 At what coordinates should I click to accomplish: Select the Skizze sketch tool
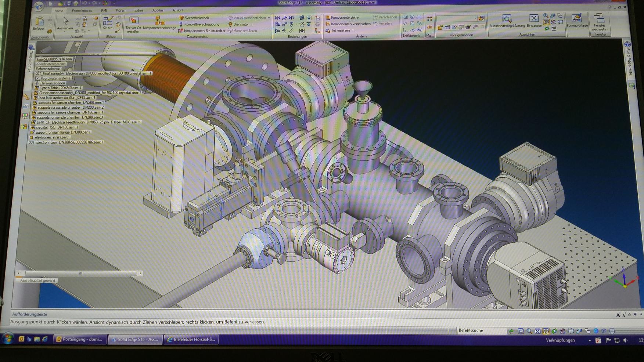107,22
